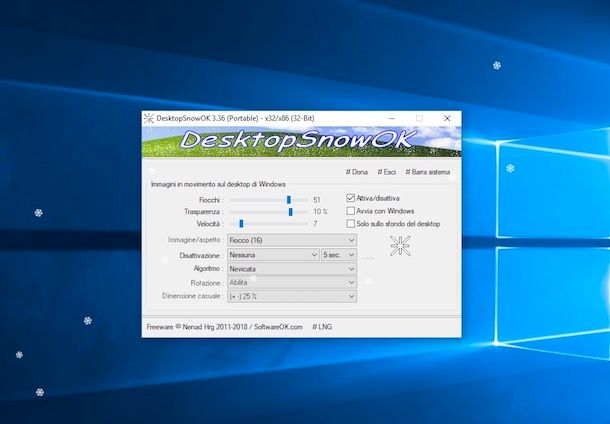Open the Disattivazione Nessuna dropdown
The height and width of the screenshot is (424, 610).
(273, 255)
